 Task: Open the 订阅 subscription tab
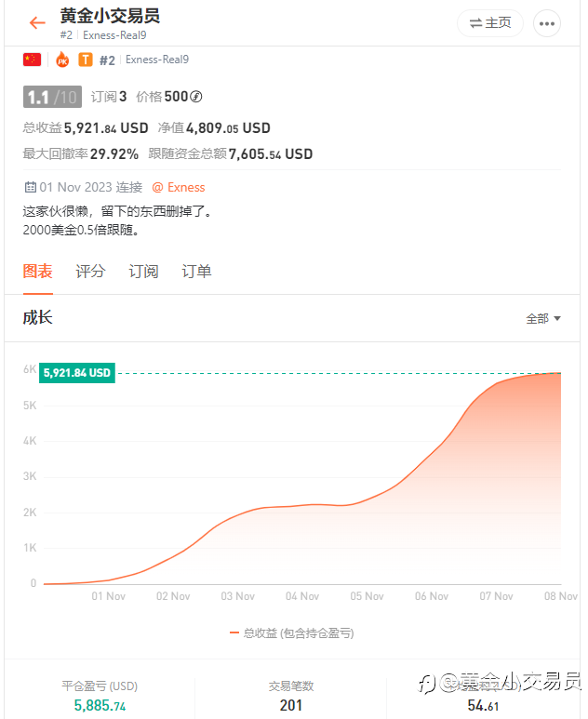click(x=143, y=272)
